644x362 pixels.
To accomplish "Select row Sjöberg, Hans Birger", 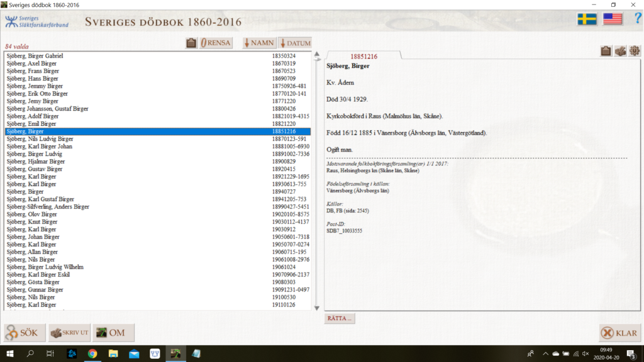I will click(158, 79).
